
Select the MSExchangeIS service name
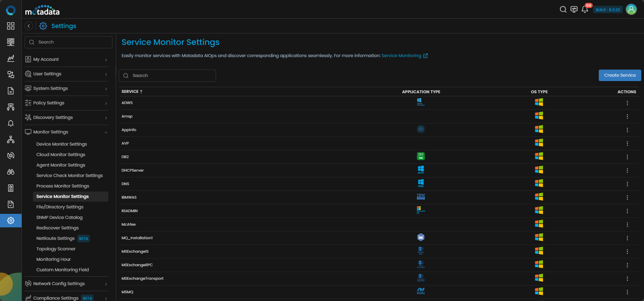pyautogui.click(x=135, y=252)
